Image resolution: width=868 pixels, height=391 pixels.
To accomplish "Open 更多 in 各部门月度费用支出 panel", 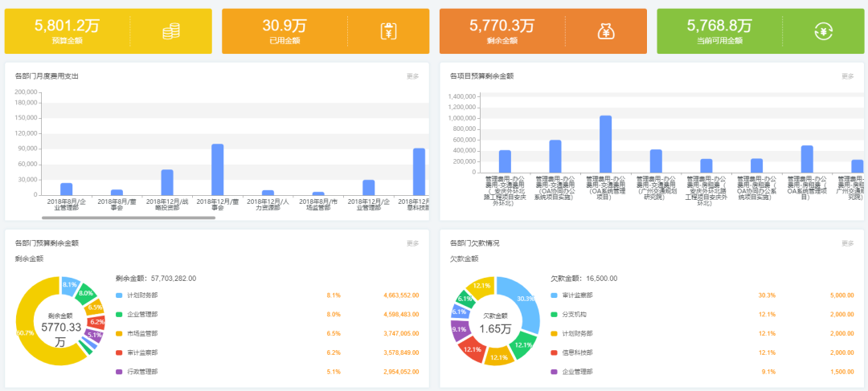I will pyautogui.click(x=412, y=76).
